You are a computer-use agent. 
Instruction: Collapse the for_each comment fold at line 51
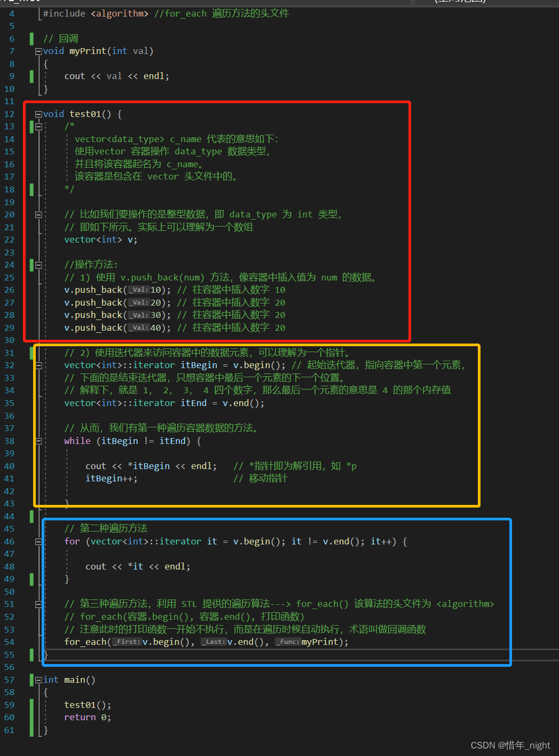pyautogui.click(x=38, y=604)
